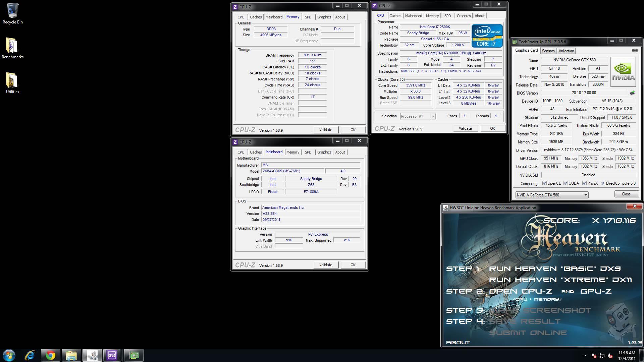Screen dimensions: 644x362
Task: Open Caches tab in CPU window of CPU-Z
Action: click(x=395, y=16)
